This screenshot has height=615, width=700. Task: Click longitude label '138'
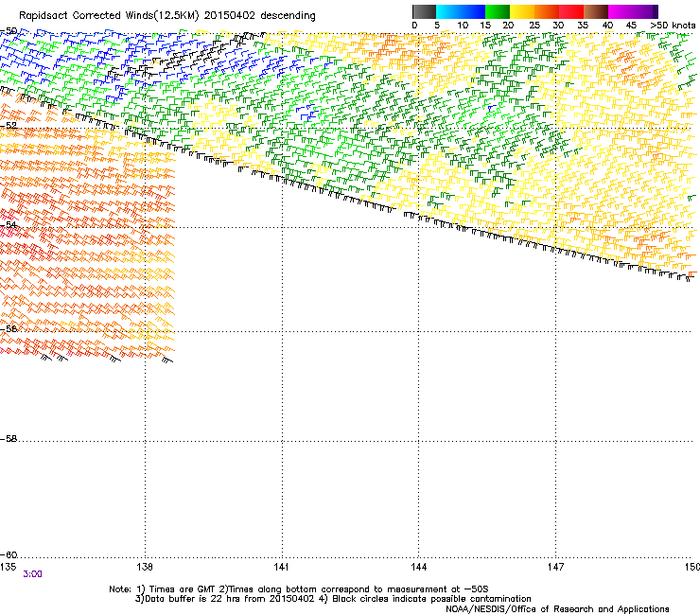(145, 567)
